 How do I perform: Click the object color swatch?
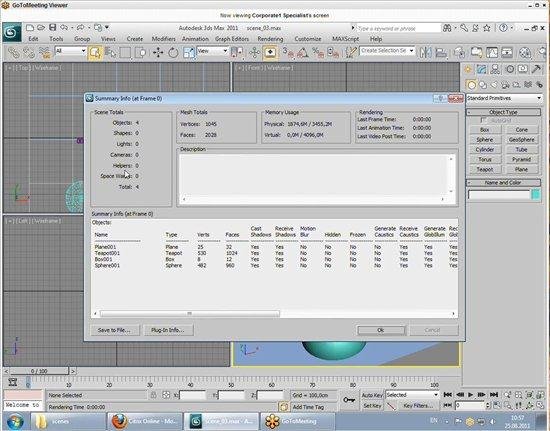pos(536,195)
